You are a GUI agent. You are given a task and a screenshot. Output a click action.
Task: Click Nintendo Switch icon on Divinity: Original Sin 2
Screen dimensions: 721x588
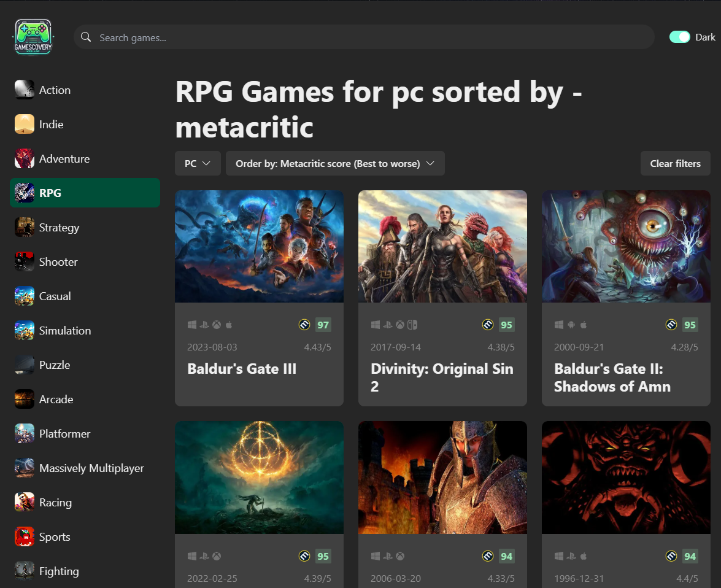[412, 325]
